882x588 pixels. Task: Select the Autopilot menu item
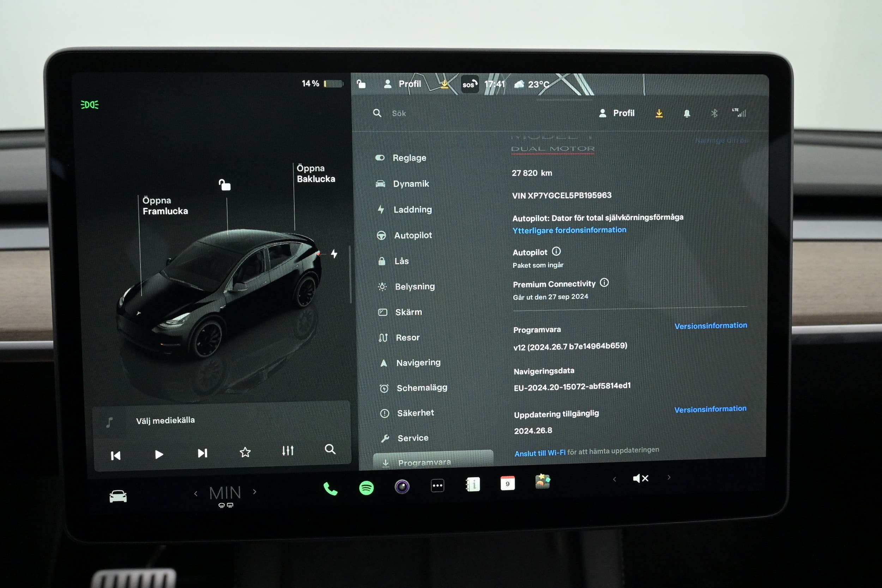click(x=404, y=236)
